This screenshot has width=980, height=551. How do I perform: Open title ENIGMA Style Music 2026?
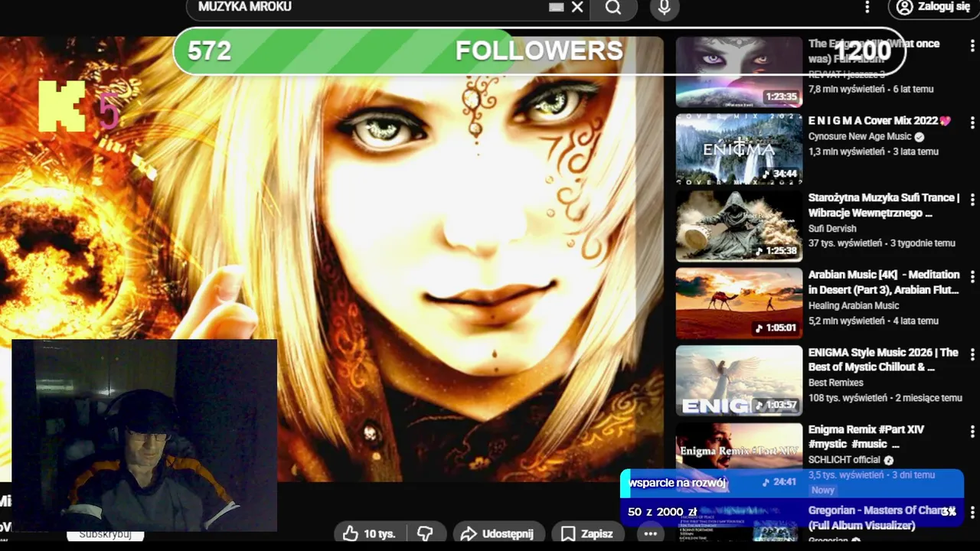click(x=884, y=359)
